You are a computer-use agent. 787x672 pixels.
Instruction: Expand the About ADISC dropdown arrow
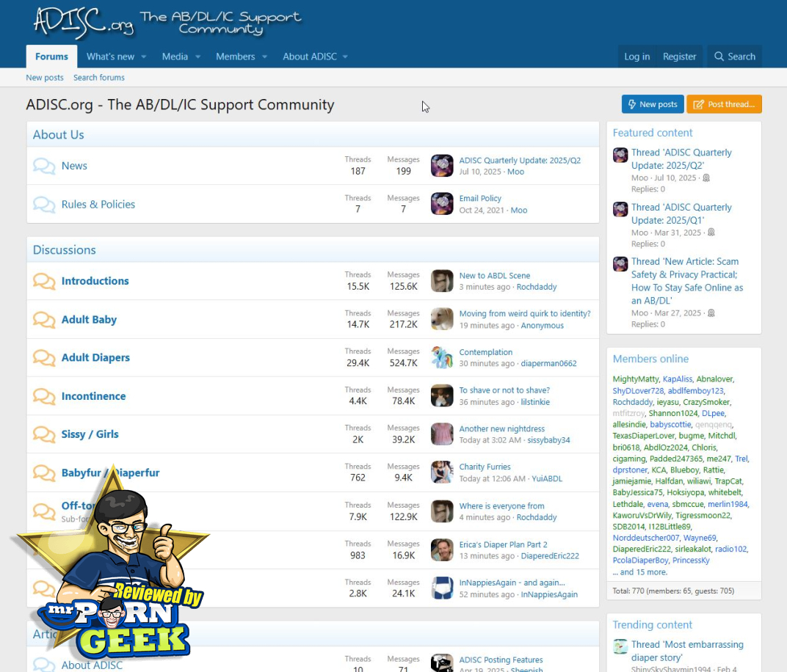pyautogui.click(x=345, y=57)
